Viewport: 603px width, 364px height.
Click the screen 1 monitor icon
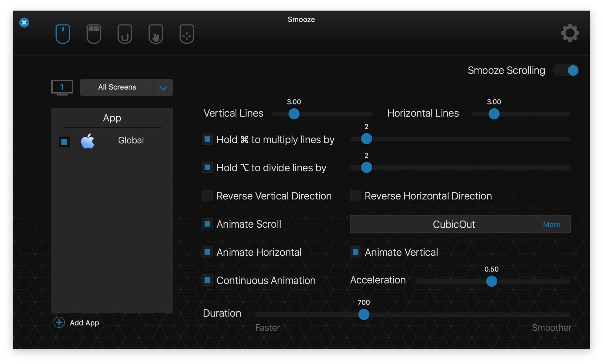[x=62, y=87]
